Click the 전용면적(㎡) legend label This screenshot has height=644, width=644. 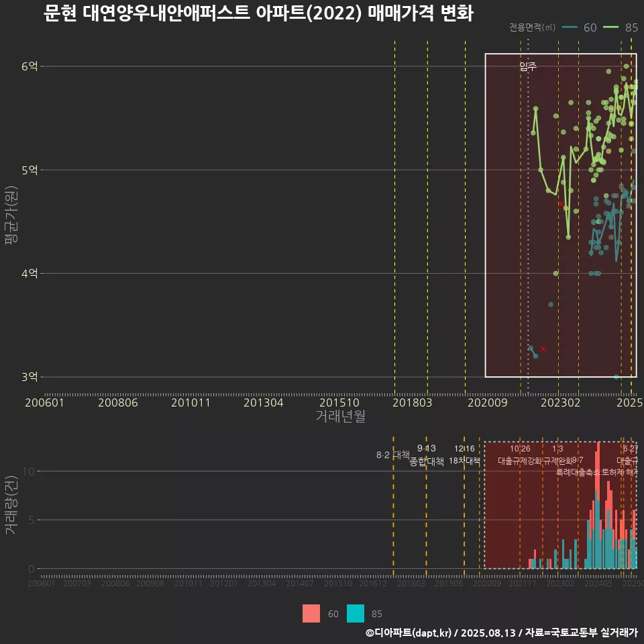click(532, 27)
